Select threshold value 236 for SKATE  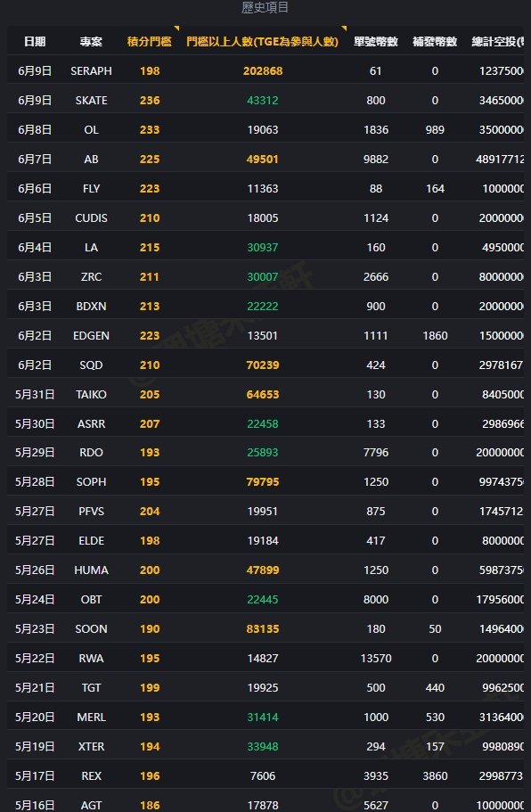tap(150, 101)
